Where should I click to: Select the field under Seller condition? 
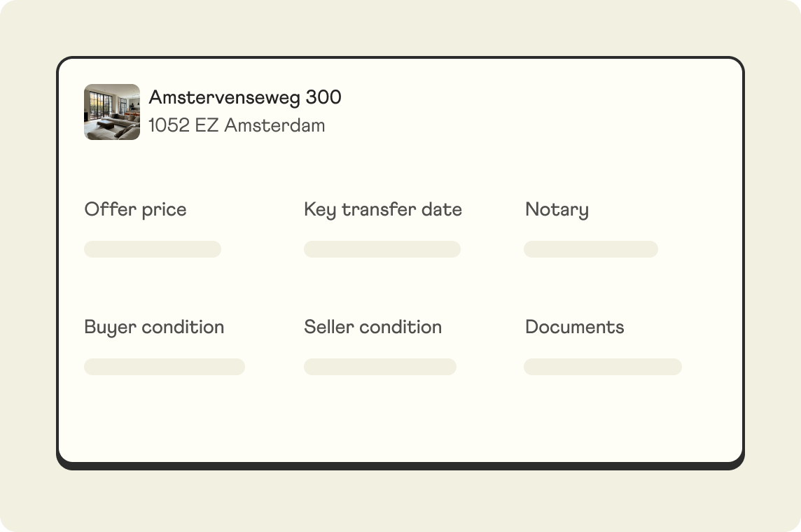380,367
